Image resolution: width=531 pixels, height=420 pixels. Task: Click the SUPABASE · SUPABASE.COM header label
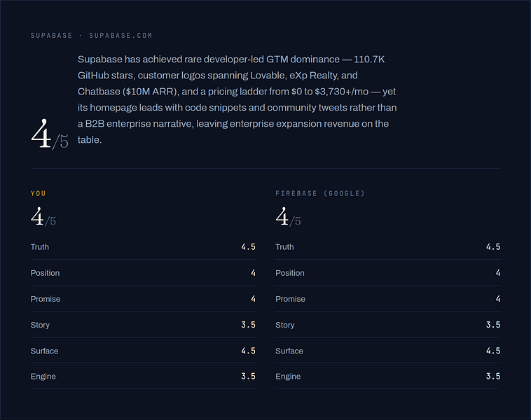(92, 36)
